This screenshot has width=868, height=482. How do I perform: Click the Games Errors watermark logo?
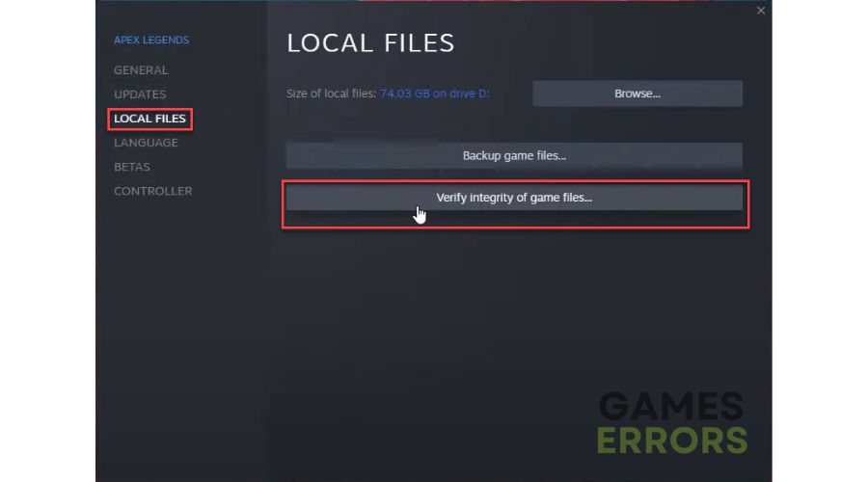[672, 423]
